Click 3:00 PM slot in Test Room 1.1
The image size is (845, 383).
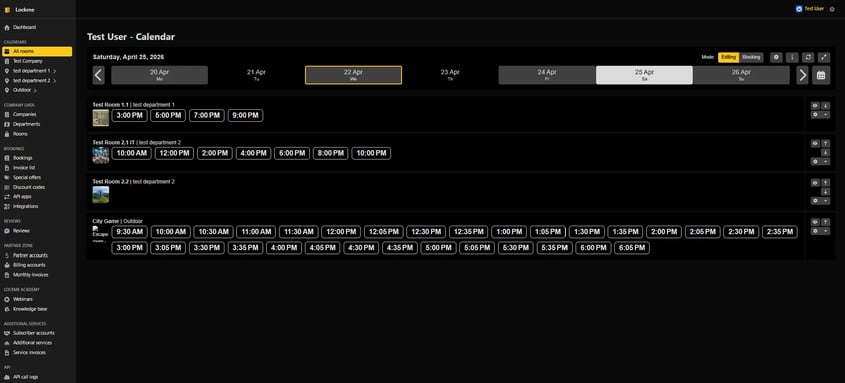(x=129, y=115)
